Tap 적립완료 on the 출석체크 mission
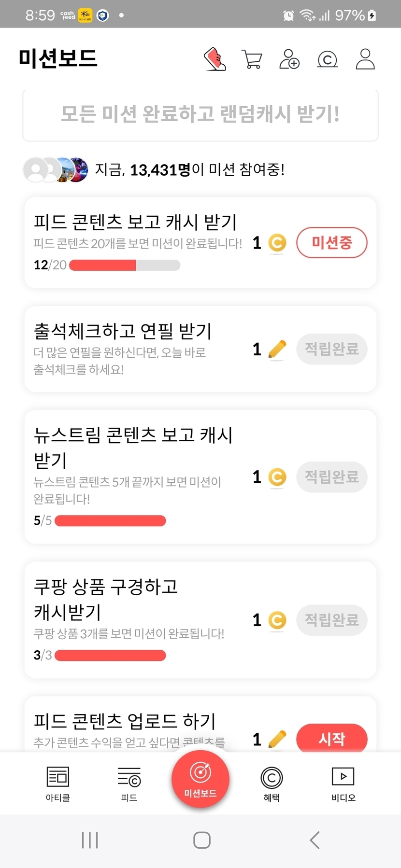The height and width of the screenshot is (868, 401). coord(331,349)
